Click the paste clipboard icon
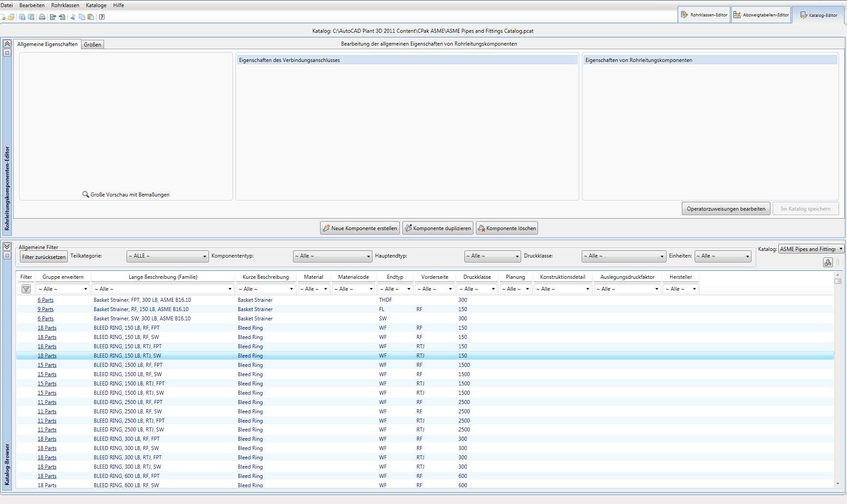Image resolution: width=847 pixels, height=504 pixels. [91, 17]
